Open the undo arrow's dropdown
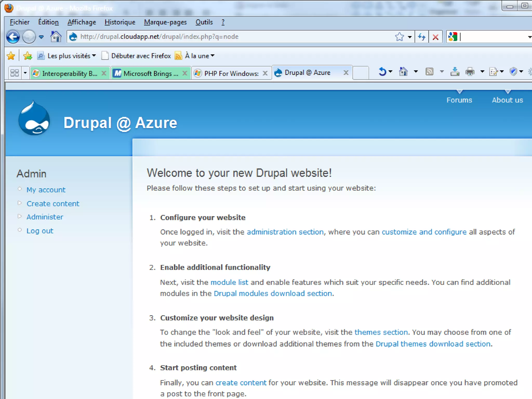Screen dimensions: 532x399 [390, 71]
